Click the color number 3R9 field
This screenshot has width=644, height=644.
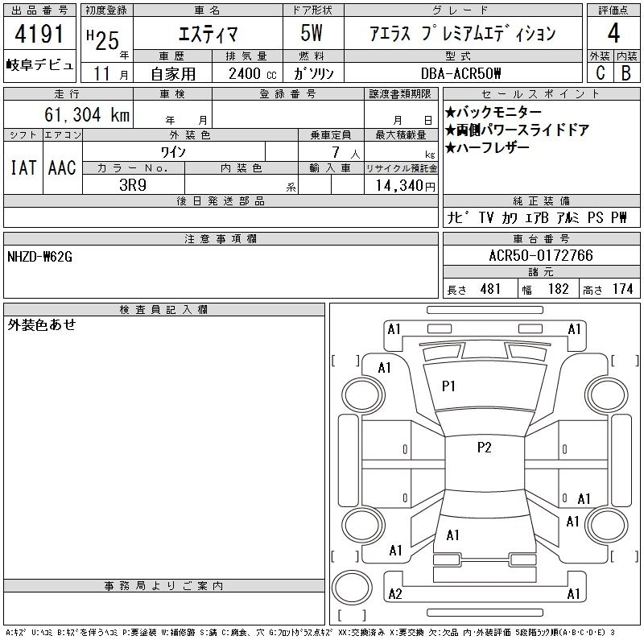[133, 184]
